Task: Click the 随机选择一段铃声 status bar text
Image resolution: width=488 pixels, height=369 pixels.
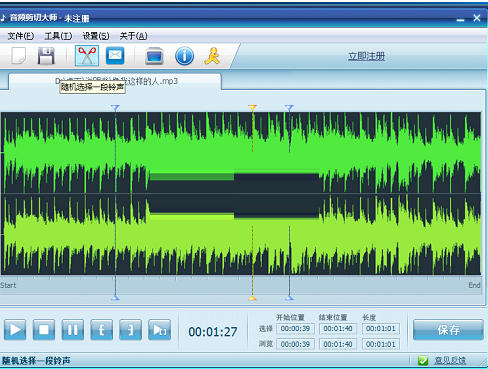Action: (x=36, y=361)
